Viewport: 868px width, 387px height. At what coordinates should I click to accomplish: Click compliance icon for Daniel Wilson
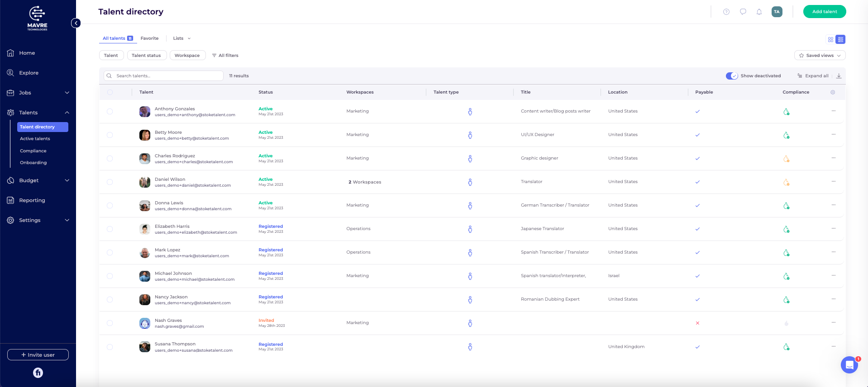pyautogui.click(x=787, y=182)
